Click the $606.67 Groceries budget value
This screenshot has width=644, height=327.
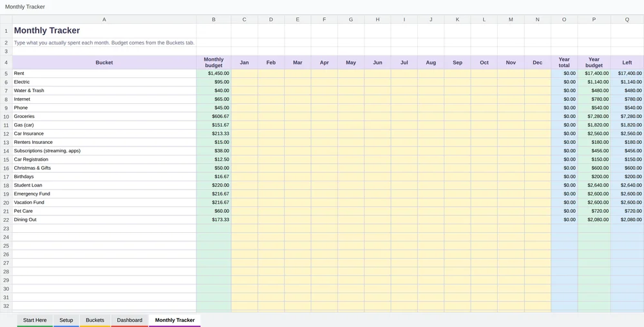click(x=214, y=116)
